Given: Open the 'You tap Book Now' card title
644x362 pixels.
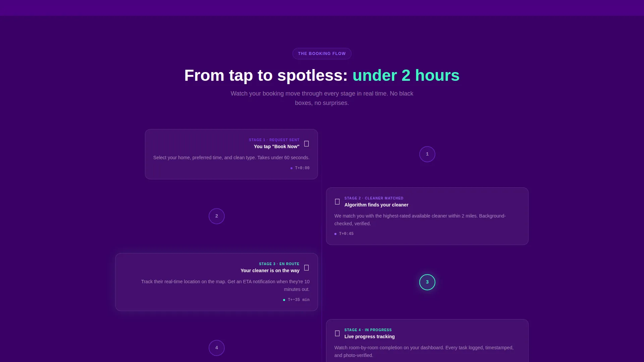Looking at the screenshot, I should (x=276, y=146).
